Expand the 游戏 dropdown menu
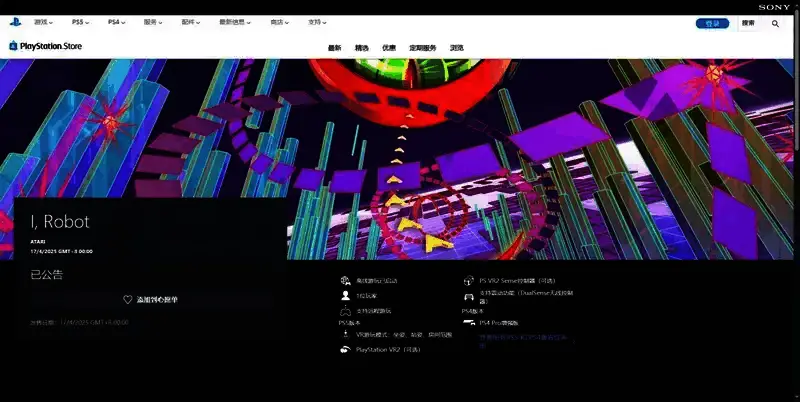Viewport: 800px width, 402px height. pos(45,22)
